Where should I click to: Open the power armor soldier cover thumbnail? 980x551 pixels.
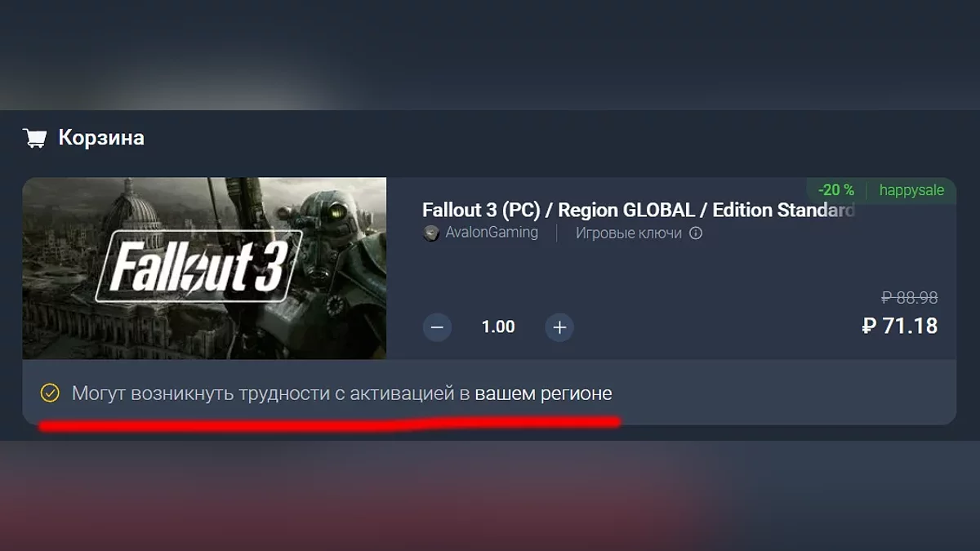[x=204, y=269]
